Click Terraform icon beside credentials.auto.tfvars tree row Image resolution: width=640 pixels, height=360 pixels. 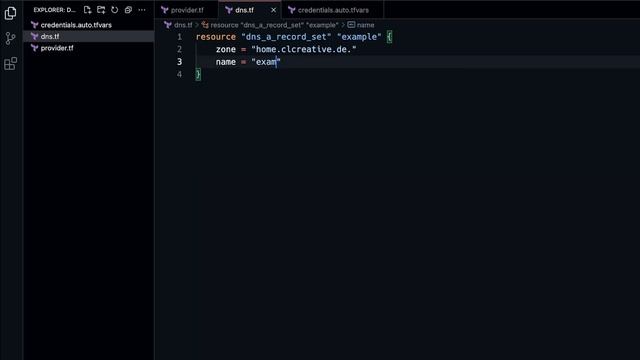[x=35, y=25]
